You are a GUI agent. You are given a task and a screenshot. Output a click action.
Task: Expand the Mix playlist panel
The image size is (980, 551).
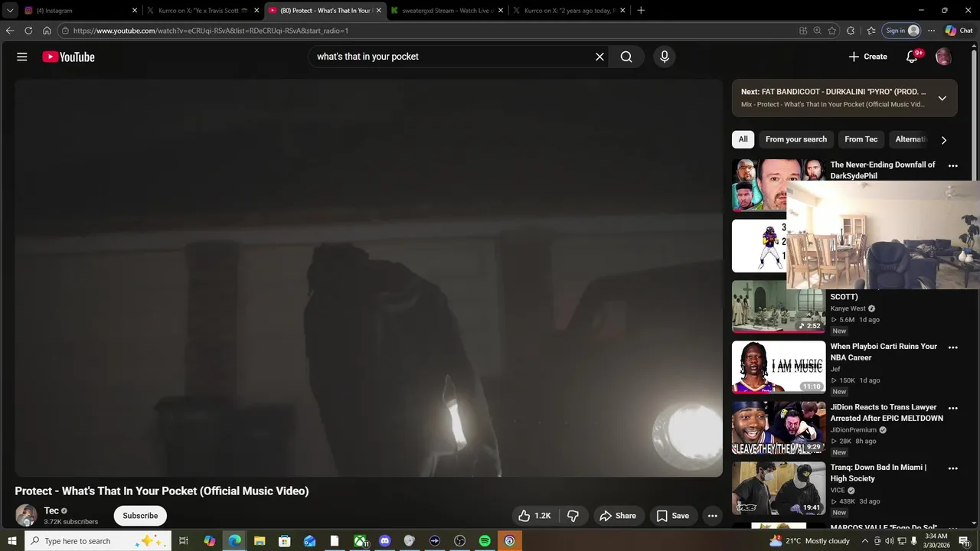click(942, 98)
